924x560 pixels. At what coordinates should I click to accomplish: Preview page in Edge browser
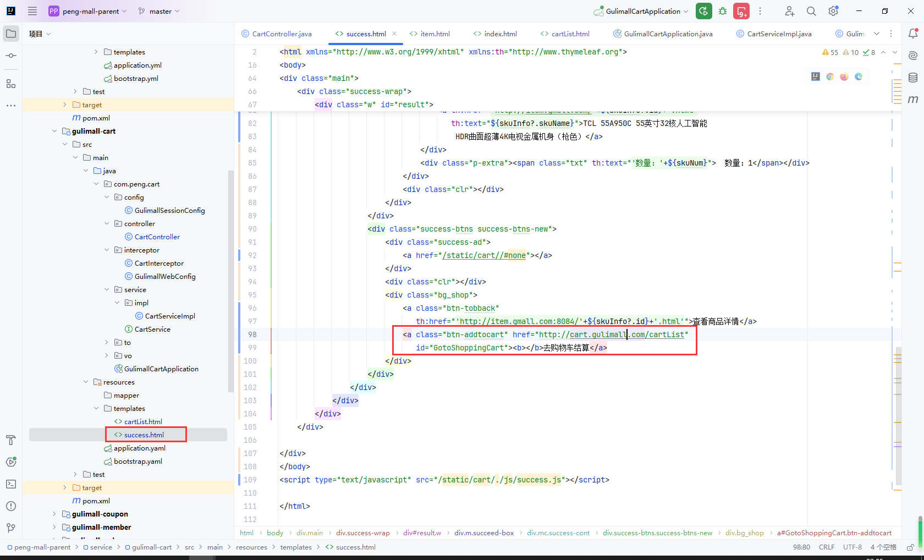859,76
